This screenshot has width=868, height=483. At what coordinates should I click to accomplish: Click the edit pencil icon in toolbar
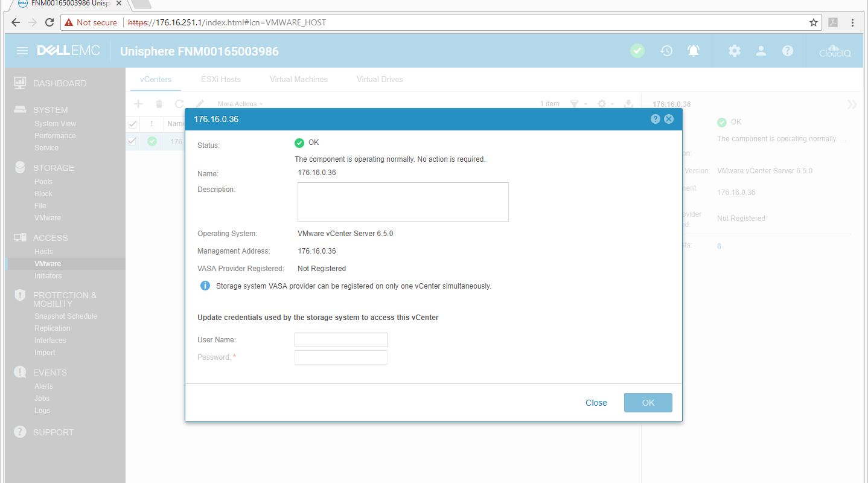pyautogui.click(x=200, y=104)
